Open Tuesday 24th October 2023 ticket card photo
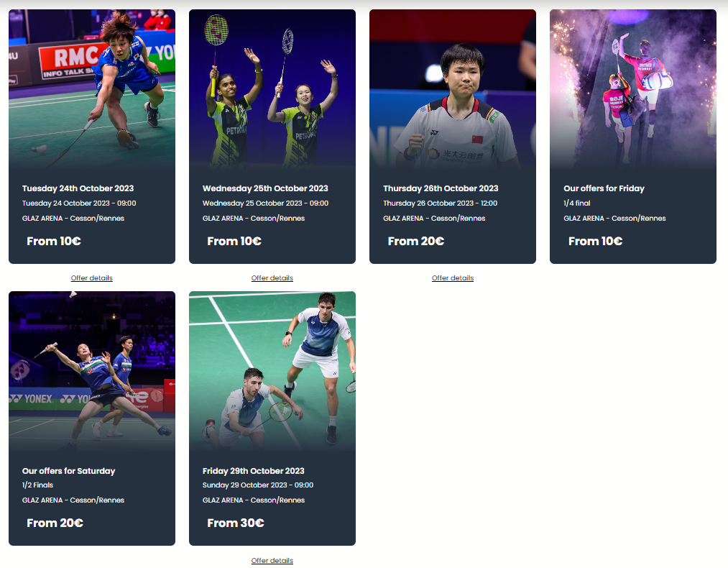728x568 pixels. tap(92, 88)
